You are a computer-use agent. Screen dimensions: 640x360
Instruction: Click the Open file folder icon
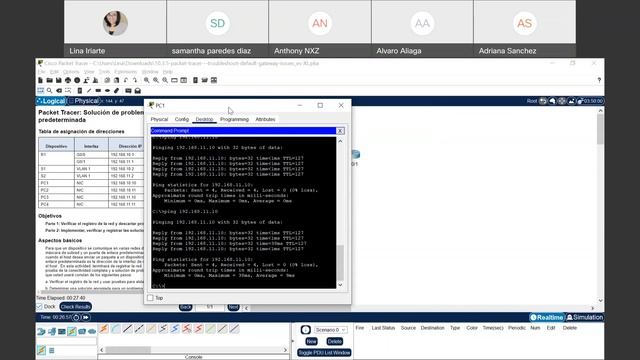[x=50, y=80]
